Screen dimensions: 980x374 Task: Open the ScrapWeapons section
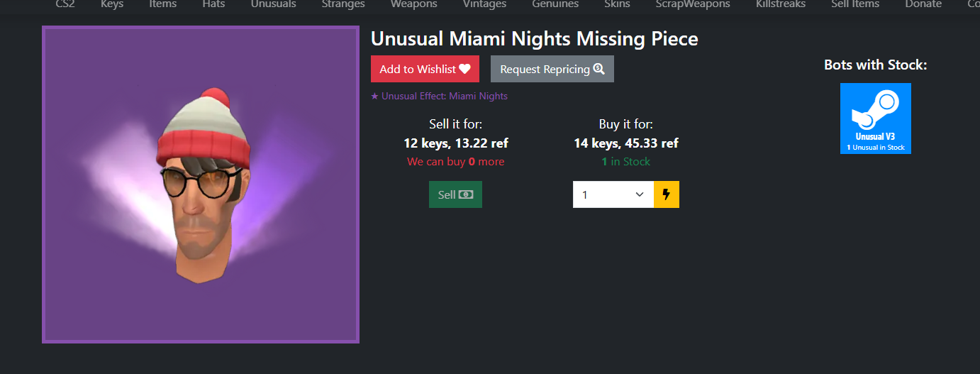tap(693, 4)
